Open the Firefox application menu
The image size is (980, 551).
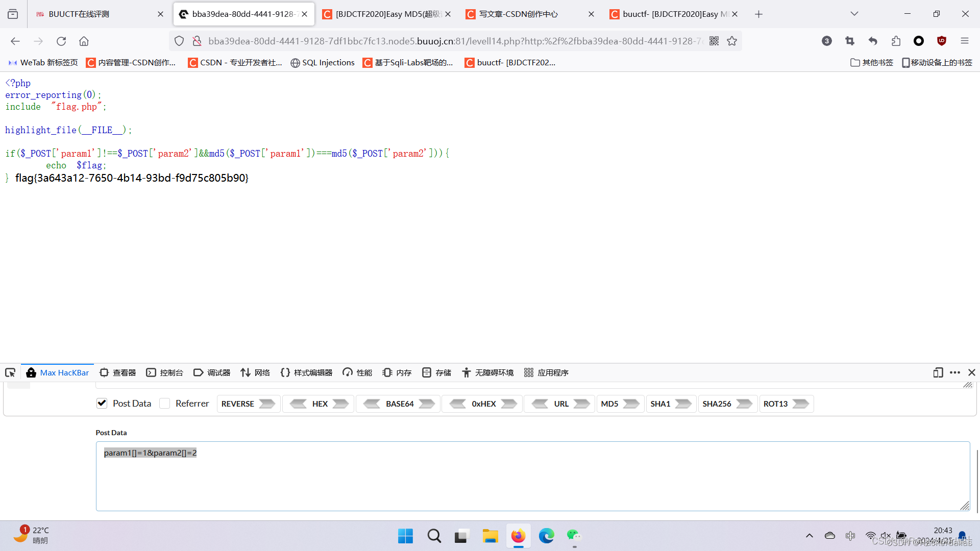pyautogui.click(x=965, y=41)
